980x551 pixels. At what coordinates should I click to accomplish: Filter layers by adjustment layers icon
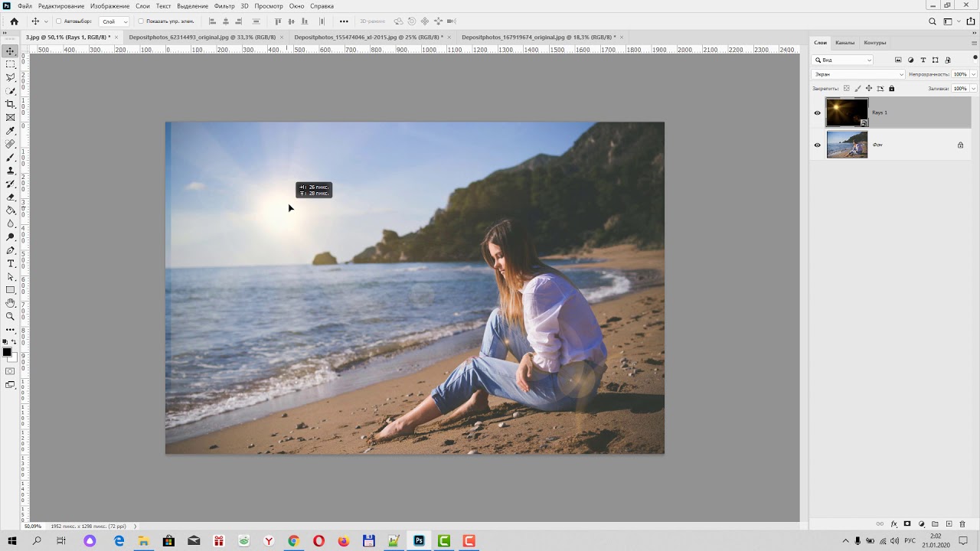coord(910,60)
